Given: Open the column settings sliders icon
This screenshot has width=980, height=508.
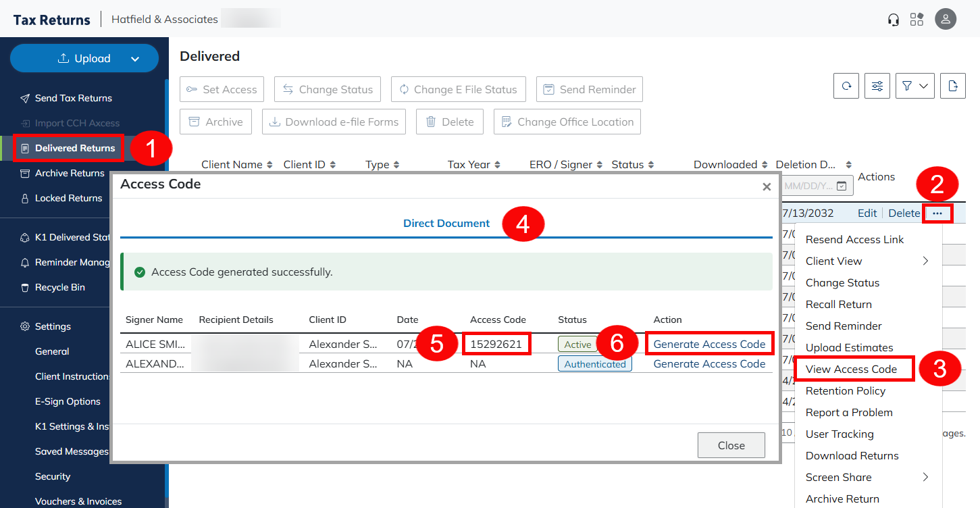Looking at the screenshot, I should [x=877, y=86].
